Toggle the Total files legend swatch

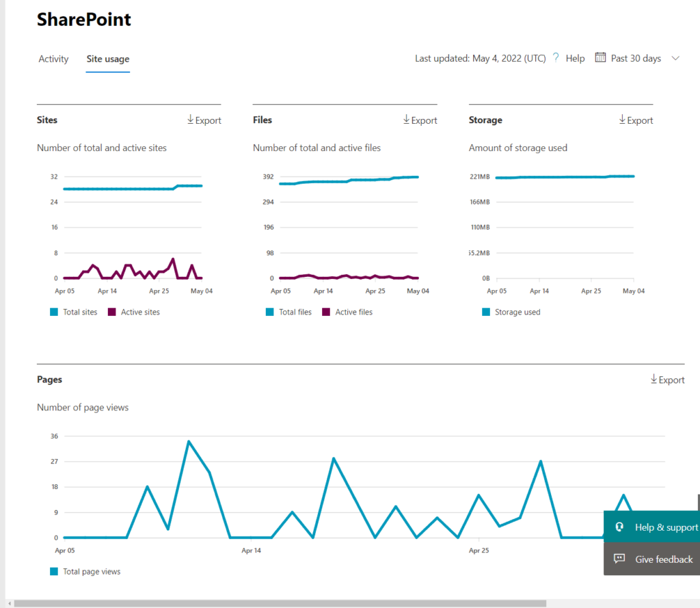pos(269,312)
